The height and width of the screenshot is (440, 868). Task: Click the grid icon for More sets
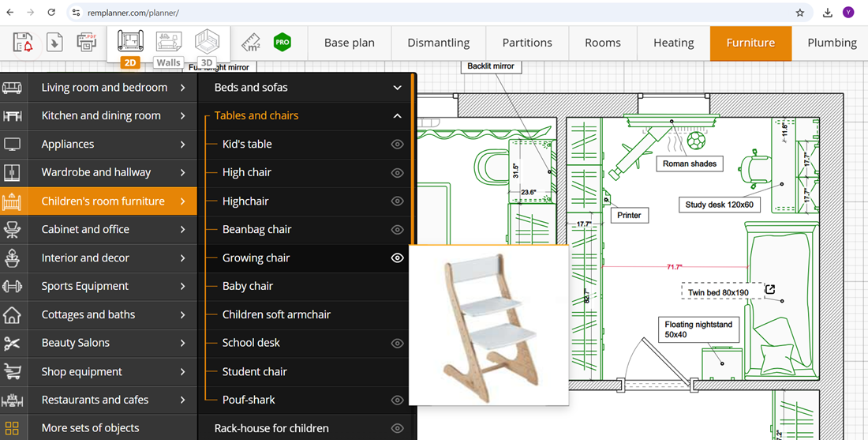pos(12,428)
